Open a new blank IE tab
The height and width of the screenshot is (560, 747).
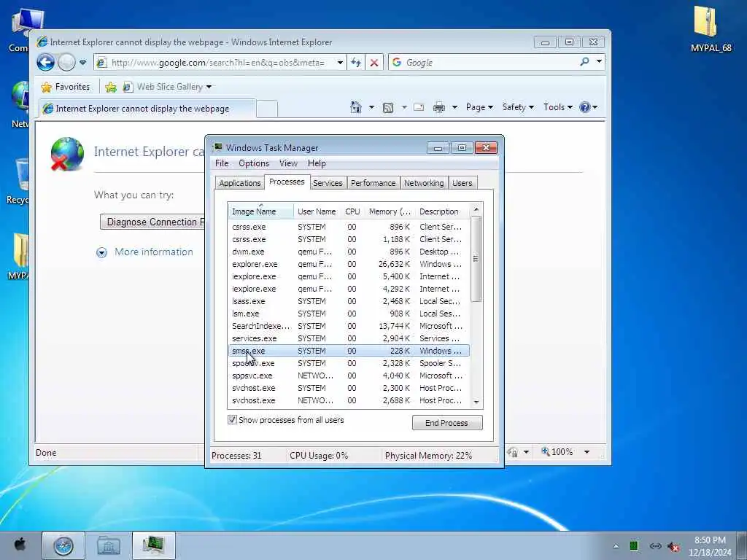pyautogui.click(x=267, y=109)
